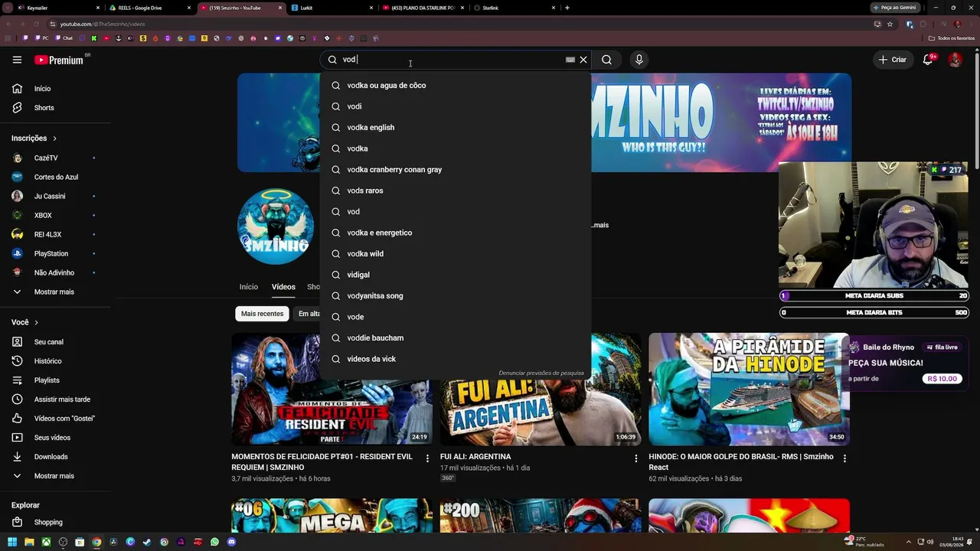Start voice search with the microphone
Screen dimensions: 980x551
639,60
